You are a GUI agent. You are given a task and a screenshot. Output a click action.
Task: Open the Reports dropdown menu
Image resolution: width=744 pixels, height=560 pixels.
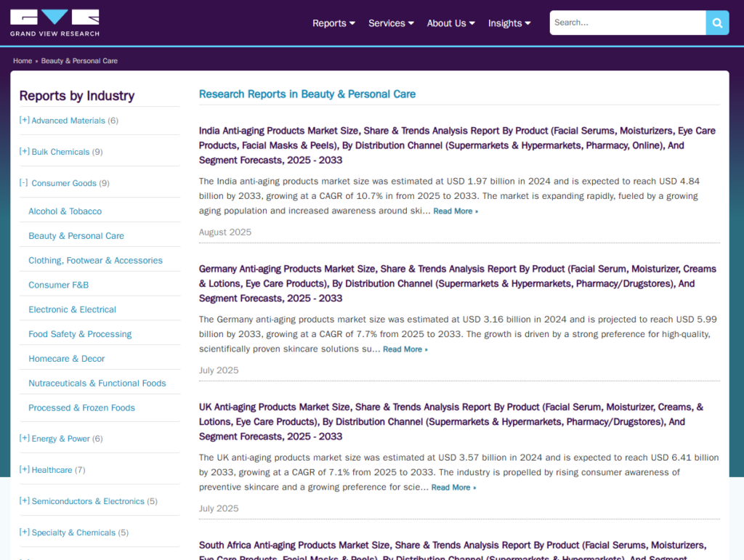(333, 23)
